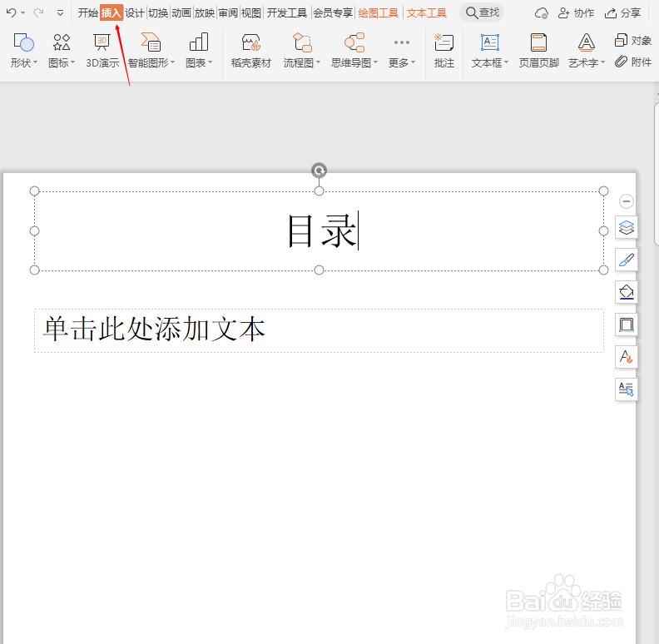Viewport: 659px width, 644px height.
Task: Switch to the 开始 tab
Action: [x=88, y=13]
